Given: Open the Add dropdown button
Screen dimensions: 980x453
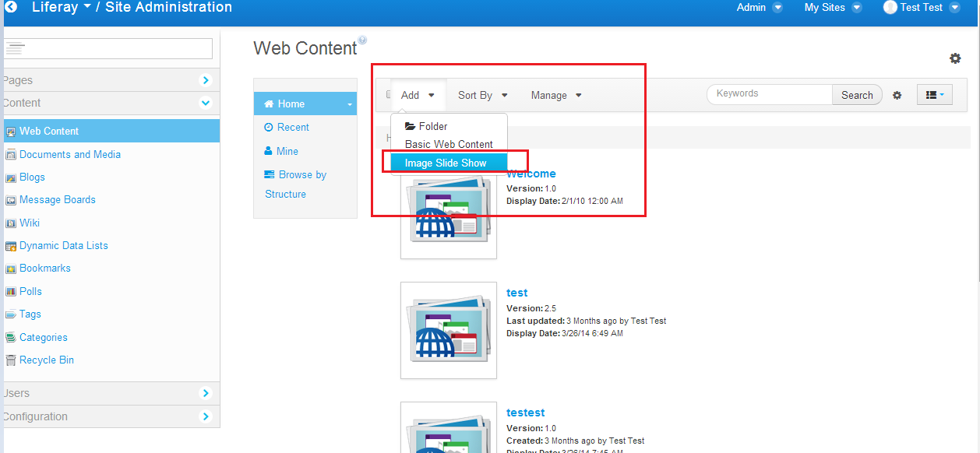Looking at the screenshot, I should point(418,95).
